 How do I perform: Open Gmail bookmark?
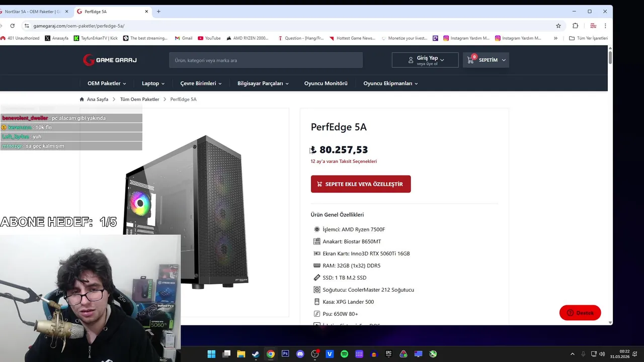[x=183, y=38]
